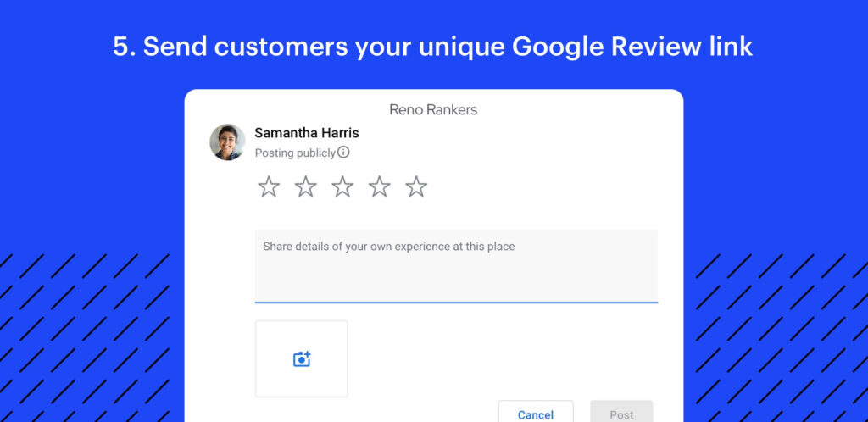Click the Send customers heading text
This screenshot has height=422, width=868.
coord(432,47)
